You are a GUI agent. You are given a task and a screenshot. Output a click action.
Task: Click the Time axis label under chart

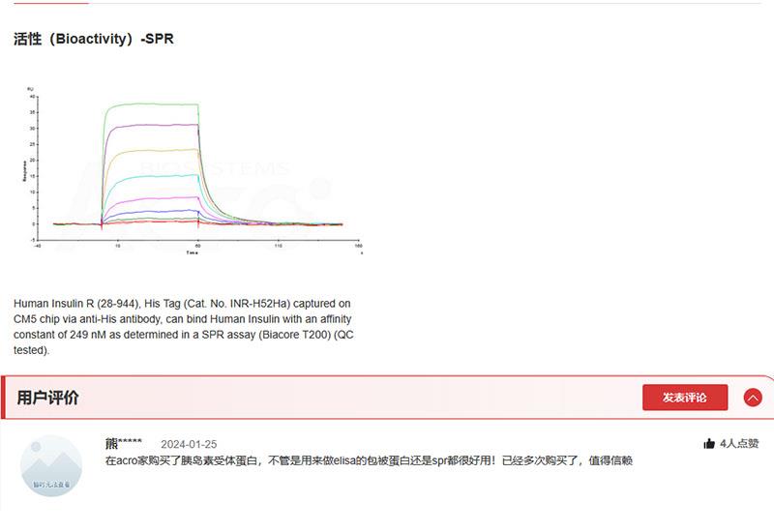(x=193, y=253)
